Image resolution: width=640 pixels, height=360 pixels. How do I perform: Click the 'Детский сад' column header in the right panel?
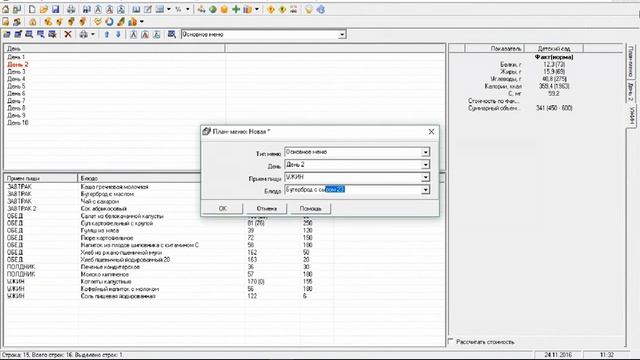tap(553, 49)
